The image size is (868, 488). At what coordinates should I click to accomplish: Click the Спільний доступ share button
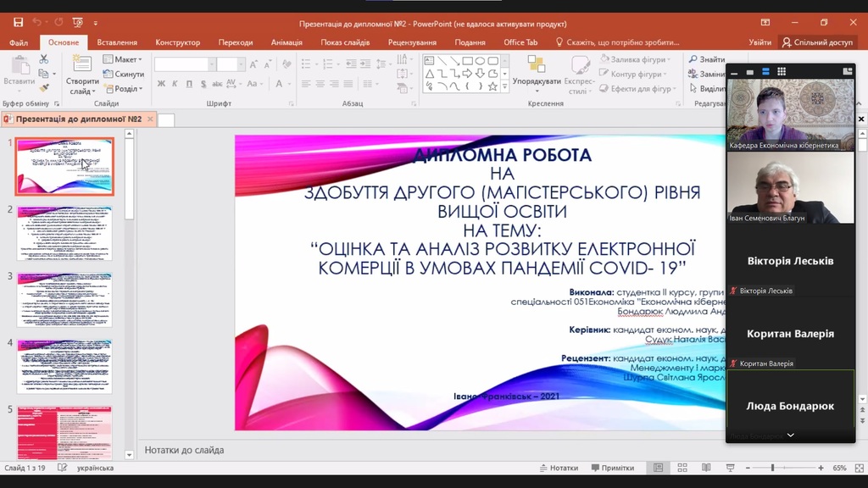[x=817, y=42]
